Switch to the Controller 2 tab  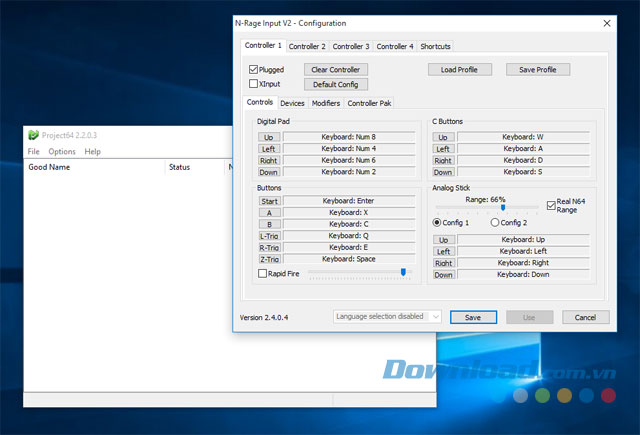(x=307, y=47)
